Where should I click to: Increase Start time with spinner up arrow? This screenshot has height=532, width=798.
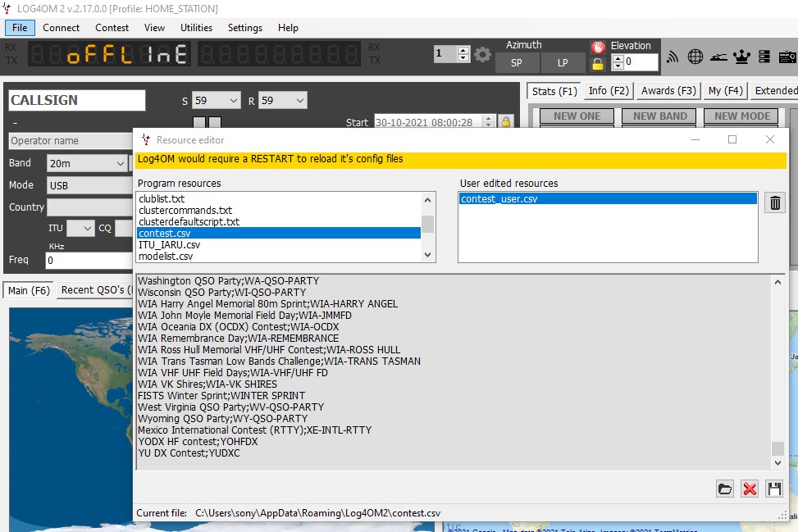point(489,119)
